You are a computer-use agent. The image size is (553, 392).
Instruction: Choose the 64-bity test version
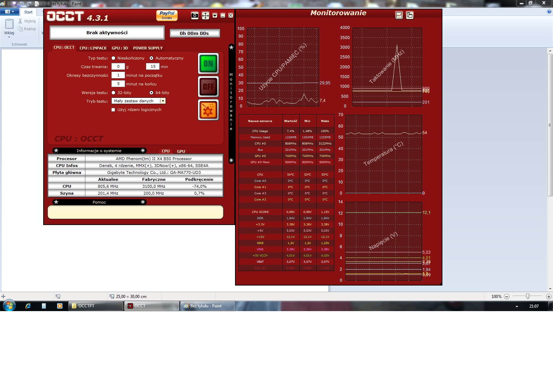pos(151,93)
